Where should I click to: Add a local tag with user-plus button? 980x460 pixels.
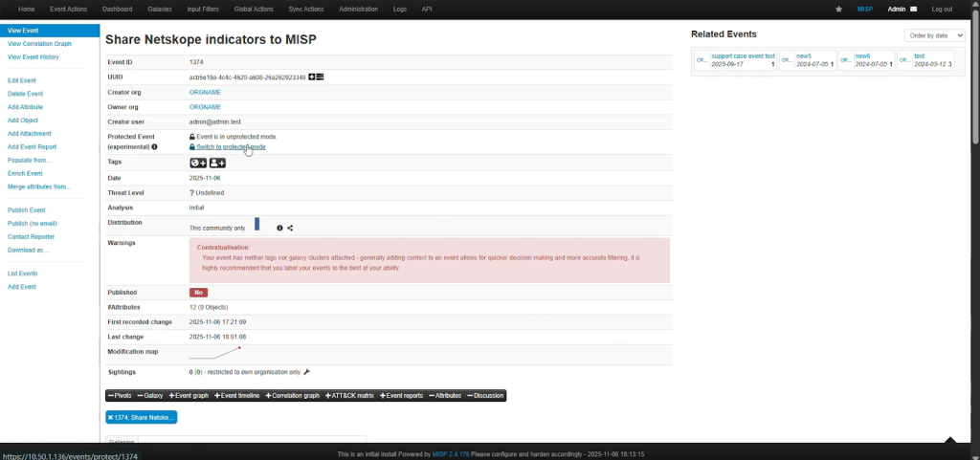(x=217, y=163)
